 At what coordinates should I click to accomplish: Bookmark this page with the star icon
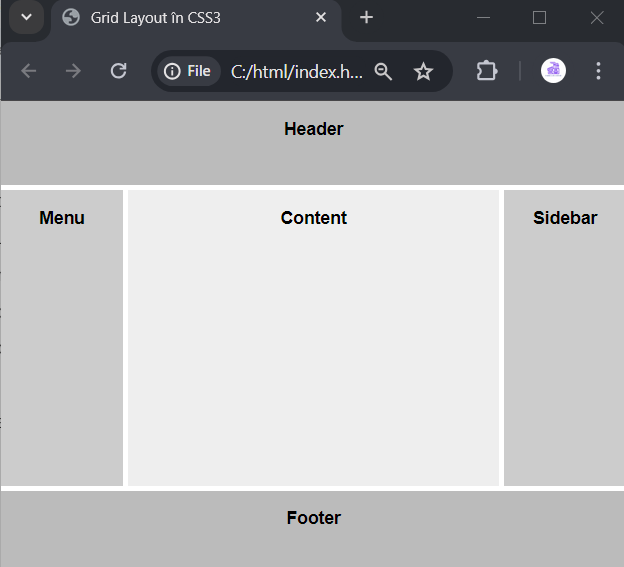[x=423, y=72]
